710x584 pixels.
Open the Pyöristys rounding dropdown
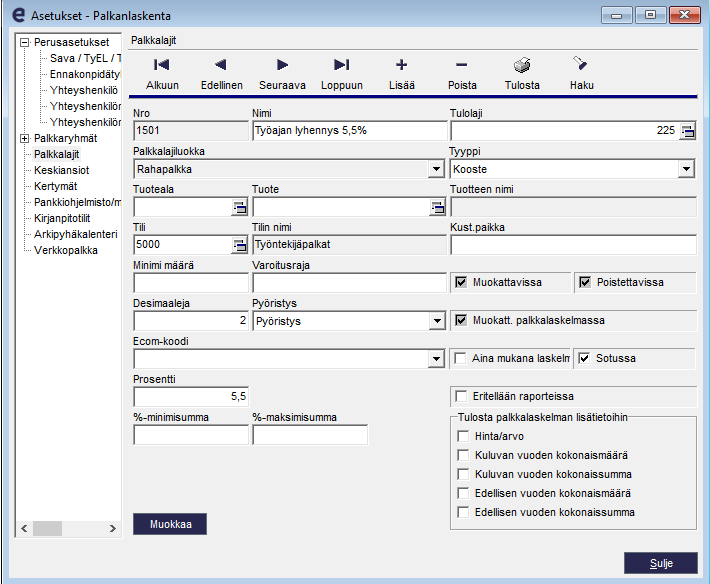click(437, 321)
